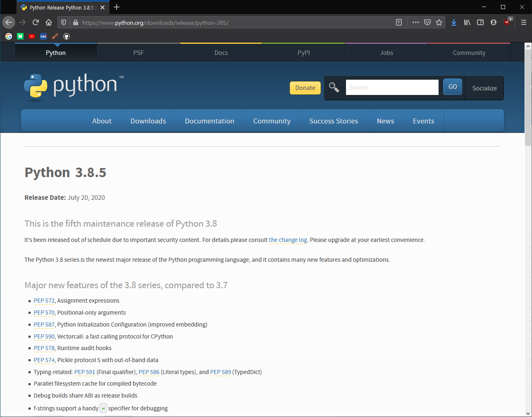This screenshot has width=532, height=417.
Task: View site security padlock information
Action: (75, 22)
